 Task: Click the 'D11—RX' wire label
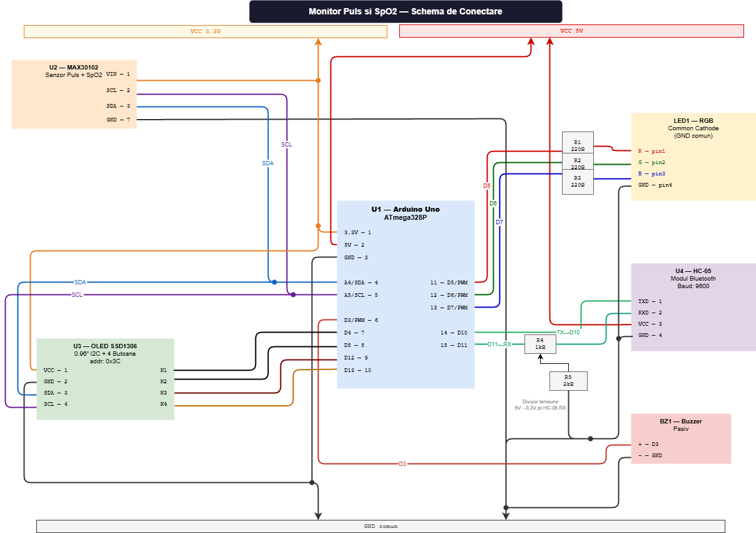coord(499,344)
